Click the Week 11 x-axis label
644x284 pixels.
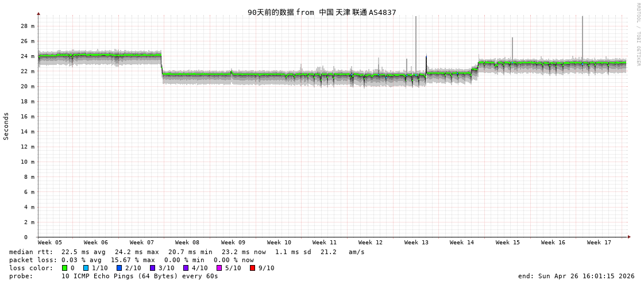[325, 243]
